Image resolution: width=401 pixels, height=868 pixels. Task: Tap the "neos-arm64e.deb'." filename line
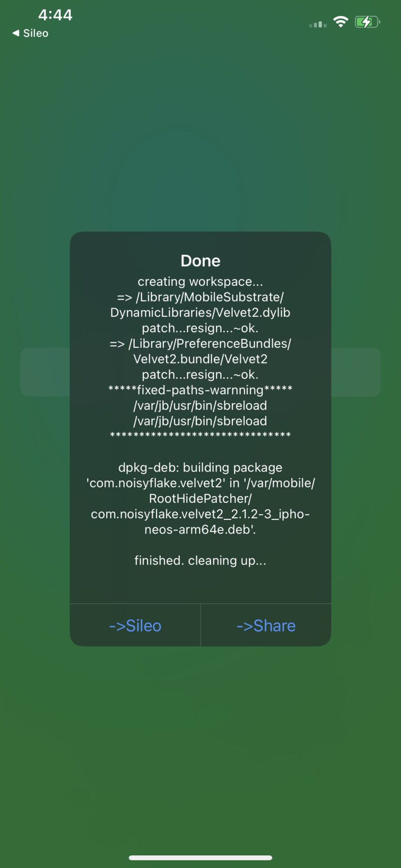pyautogui.click(x=200, y=529)
